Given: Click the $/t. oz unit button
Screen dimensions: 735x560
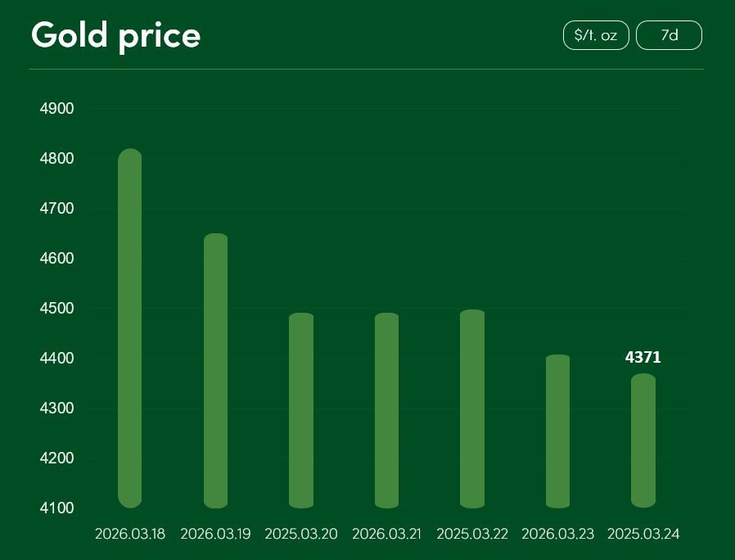Looking at the screenshot, I should point(596,35).
